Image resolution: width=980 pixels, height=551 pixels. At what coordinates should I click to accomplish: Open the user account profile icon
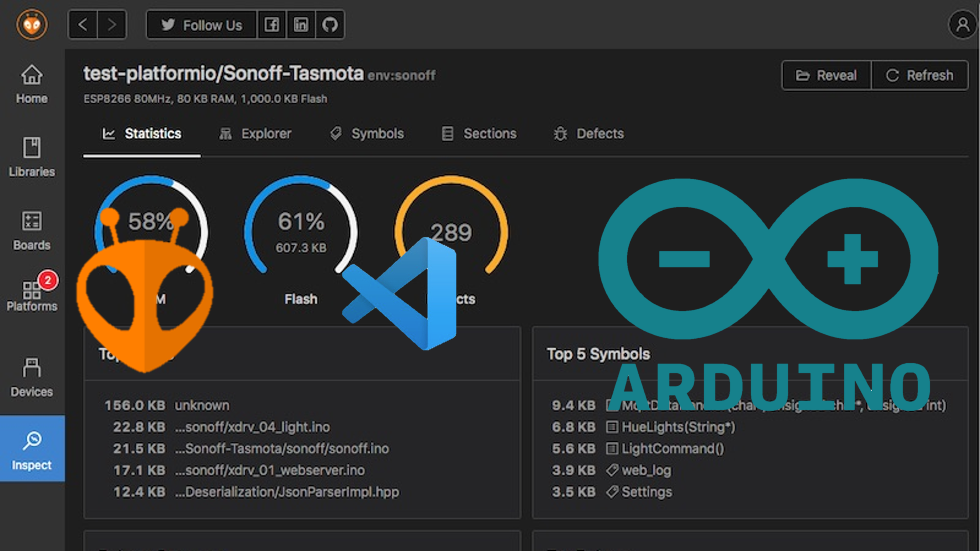963,25
